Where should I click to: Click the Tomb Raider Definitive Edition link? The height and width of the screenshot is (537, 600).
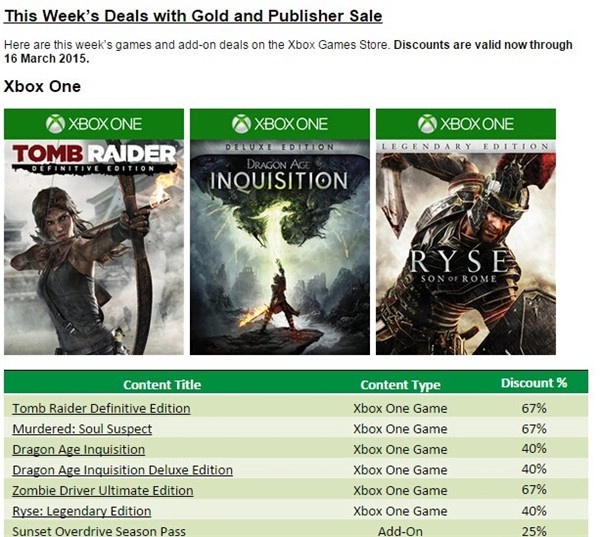pyautogui.click(x=101, y=408)
